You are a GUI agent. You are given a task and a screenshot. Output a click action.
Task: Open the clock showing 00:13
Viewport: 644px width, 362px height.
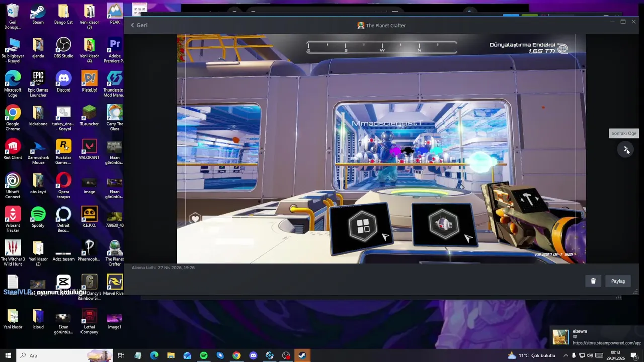click(x=615, y=355)
